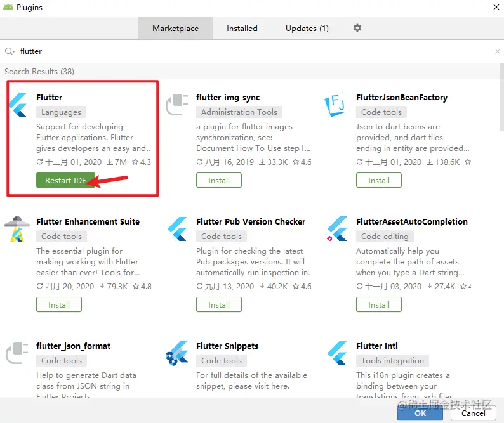This screenshot has height=423, width=504.
Task: Click the 33.3K downloads count
Action: tap(274, 162)
